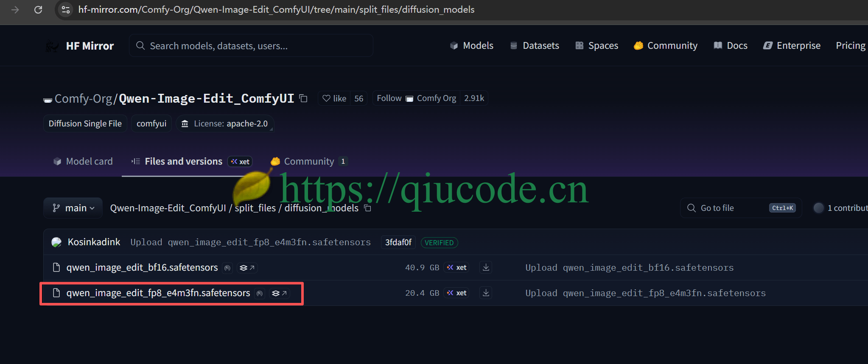Click the browser forward arrow

coord(15,9)
